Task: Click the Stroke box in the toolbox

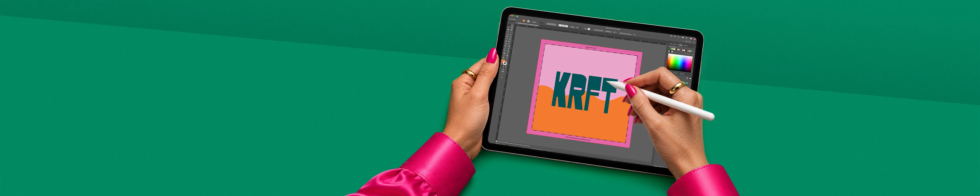Action: click(504, 63)
